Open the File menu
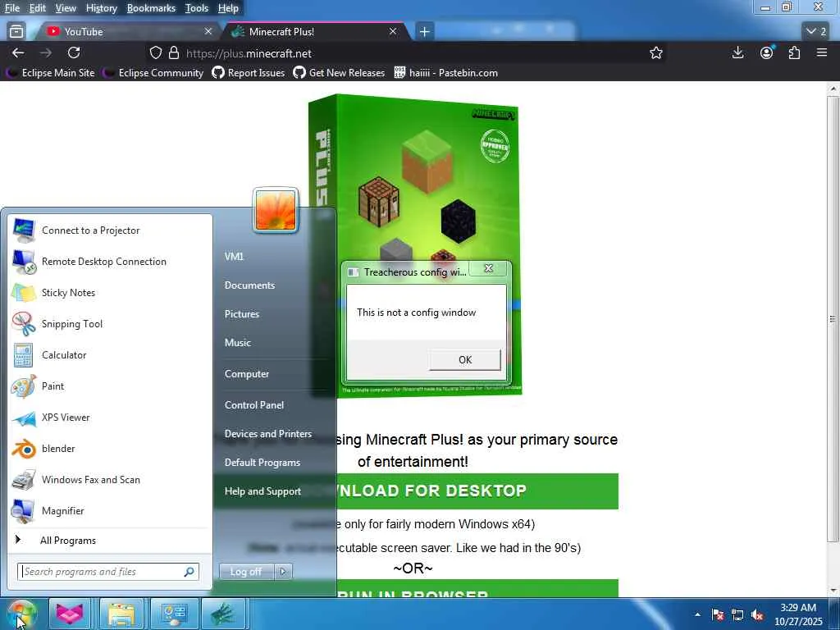This screenshot has width=840, height=630. [11, 8]
